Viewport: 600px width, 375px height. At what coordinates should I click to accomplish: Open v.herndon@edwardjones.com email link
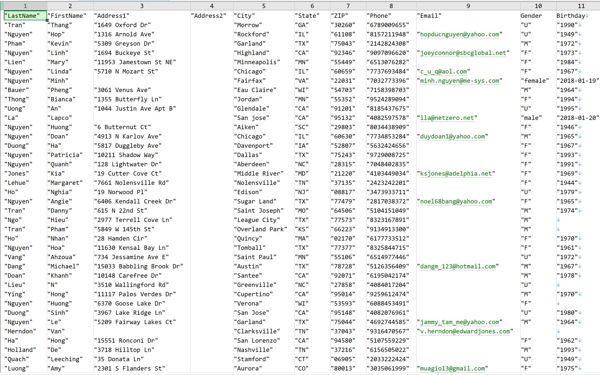click(465, 331)
